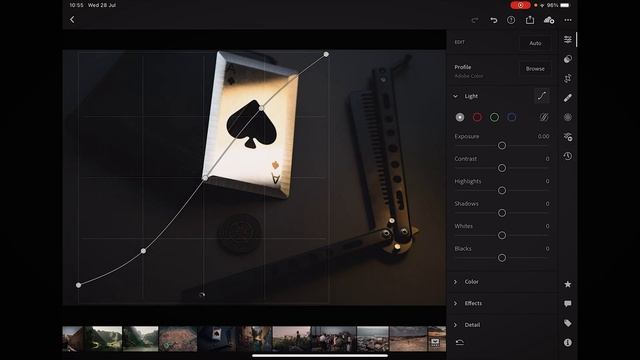Open the help question mark icon
Viewport: 640px width, 360px height.
click(511, 20)
